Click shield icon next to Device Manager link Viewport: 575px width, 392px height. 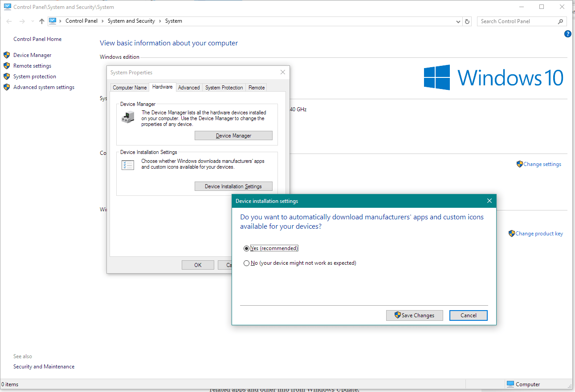coord(7,55)
